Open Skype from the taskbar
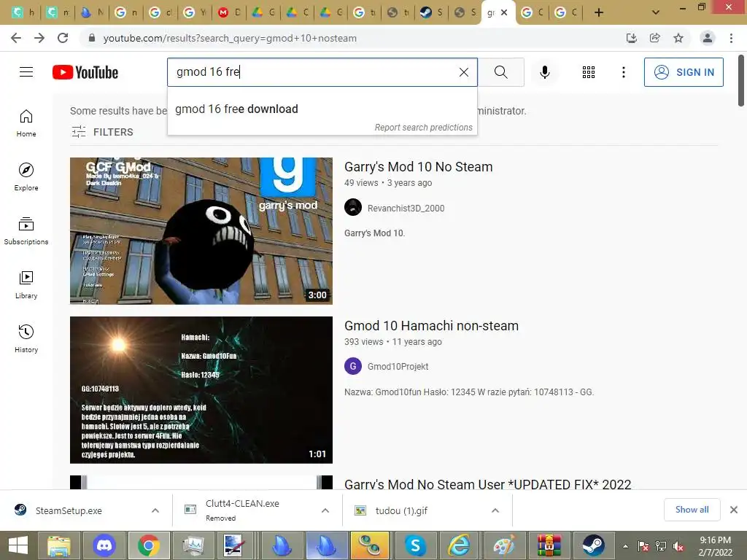The width and height of the screenshot is (747, 560). click(x=415, y=545)
